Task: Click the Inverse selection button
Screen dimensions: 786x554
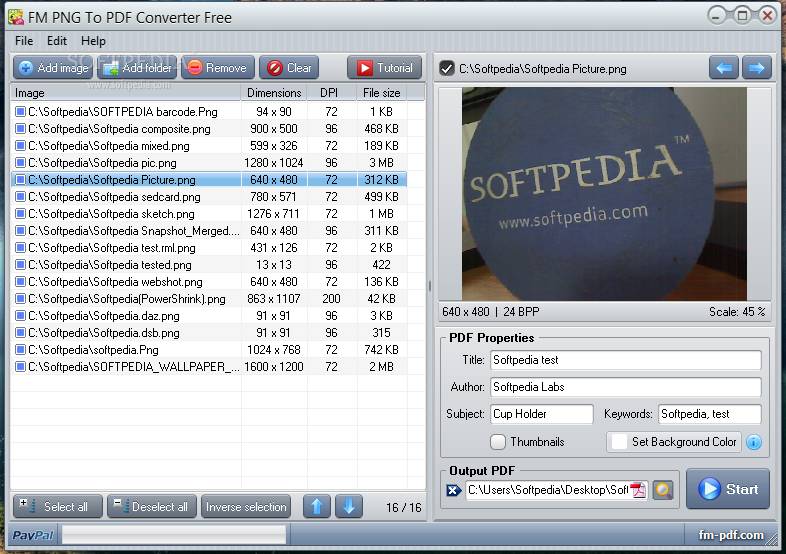Action: (246, 507)
